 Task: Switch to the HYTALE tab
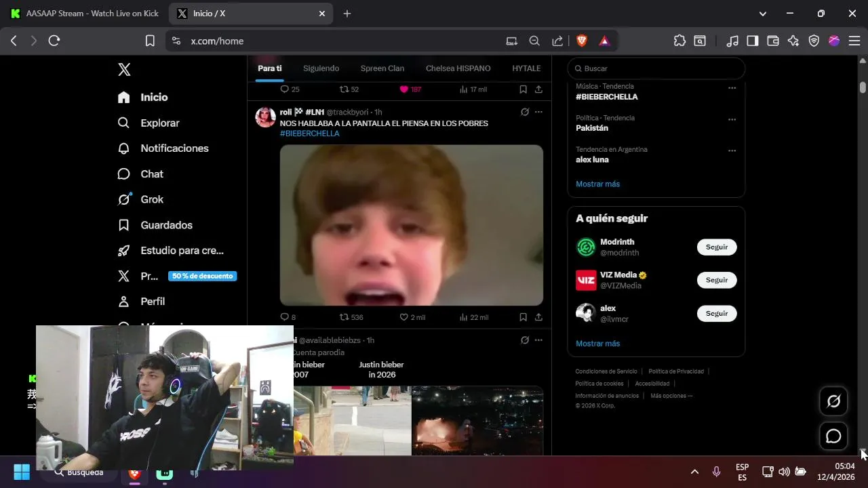pyautogui.click(x=526, y=68)
